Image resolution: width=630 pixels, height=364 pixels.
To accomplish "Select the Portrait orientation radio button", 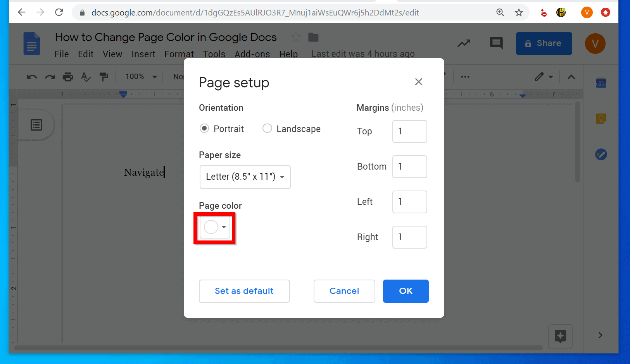I will 204,128.
